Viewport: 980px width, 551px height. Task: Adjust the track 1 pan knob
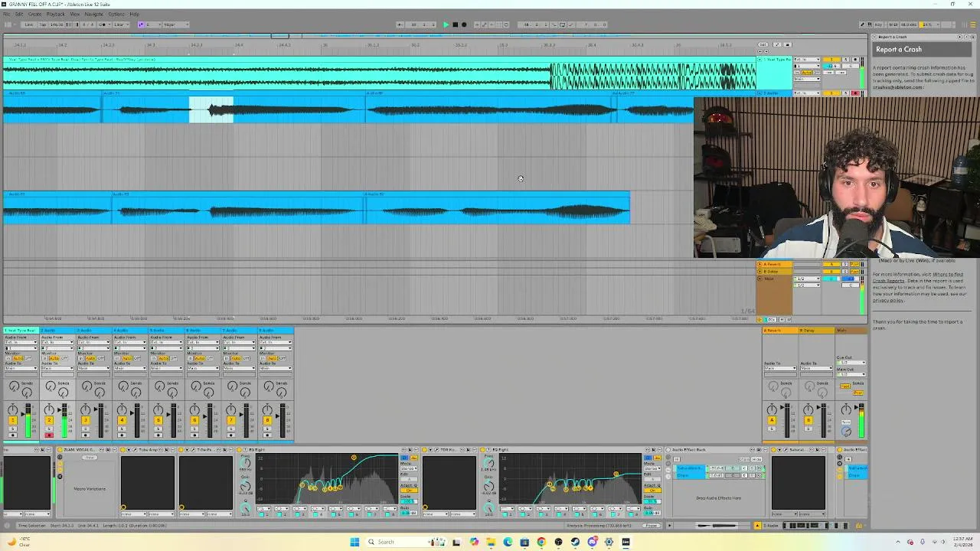[x=12, y=410]
